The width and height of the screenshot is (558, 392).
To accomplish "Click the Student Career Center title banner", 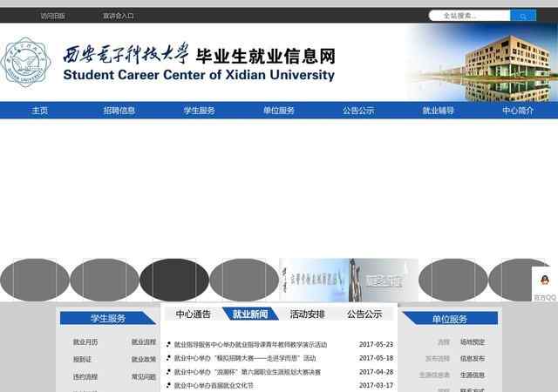I will point(199,63).
